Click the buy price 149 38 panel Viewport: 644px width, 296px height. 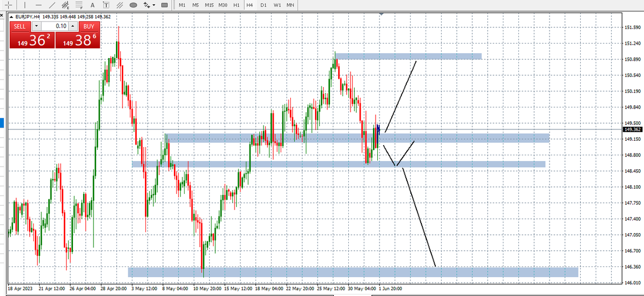coord(78,40)
